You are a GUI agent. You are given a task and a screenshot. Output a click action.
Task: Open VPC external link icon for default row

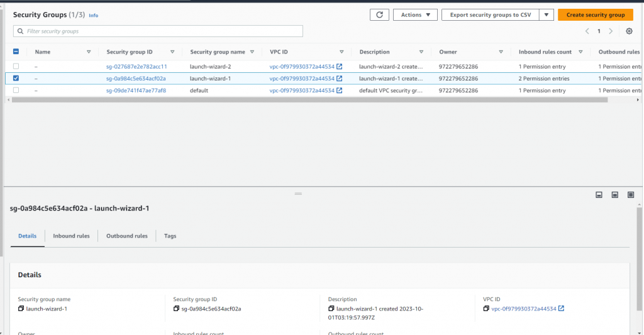[x=339, y=91]
